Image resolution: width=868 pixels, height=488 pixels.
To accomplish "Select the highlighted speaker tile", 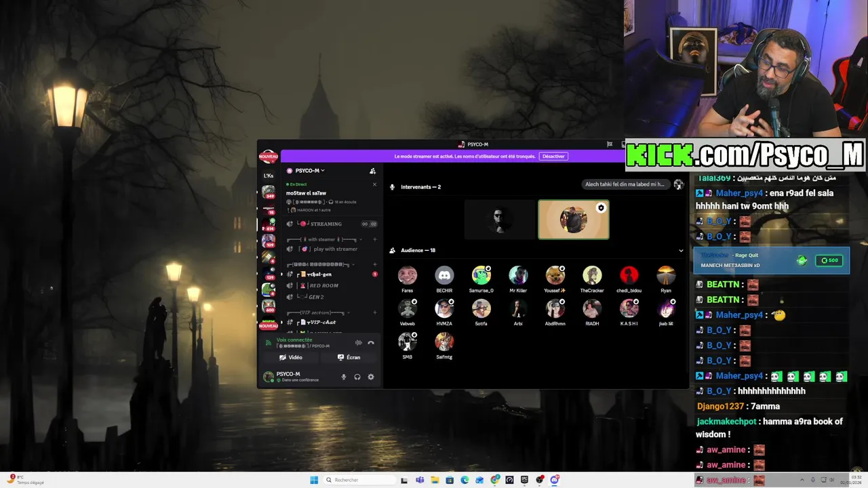I will [574, 220].
